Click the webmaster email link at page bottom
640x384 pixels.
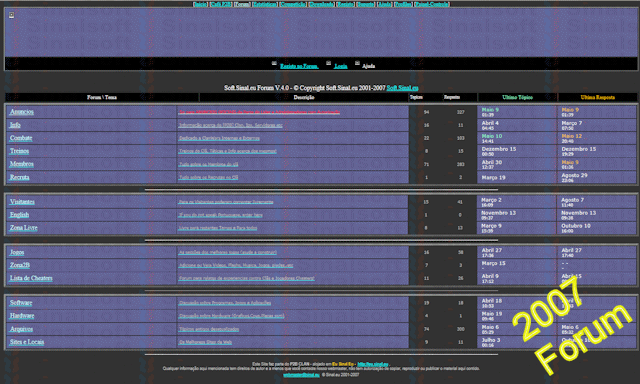pyautogui.click(x=301, y=374)
